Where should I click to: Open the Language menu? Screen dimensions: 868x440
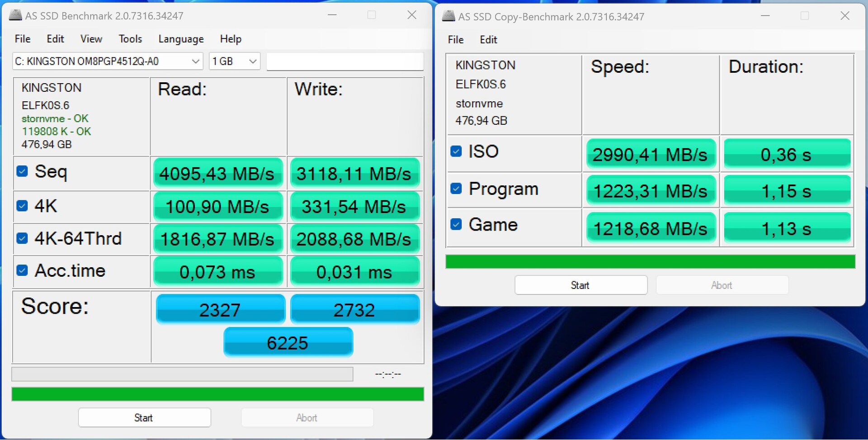point(181,39)
